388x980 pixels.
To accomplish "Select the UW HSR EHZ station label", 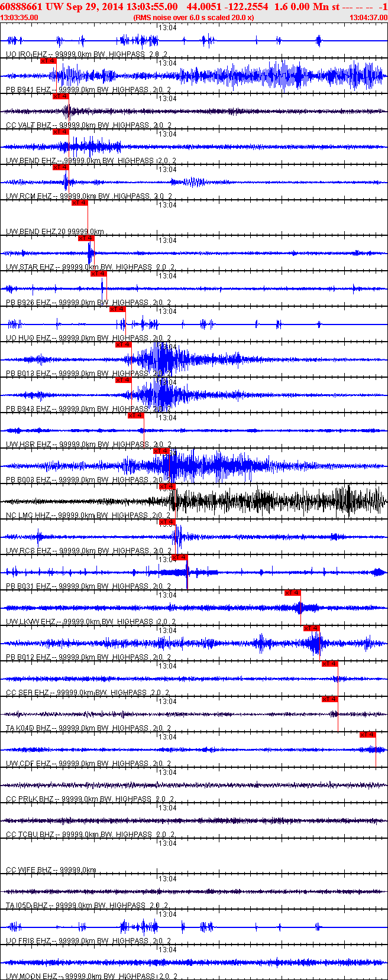I will tap(89, 444).
